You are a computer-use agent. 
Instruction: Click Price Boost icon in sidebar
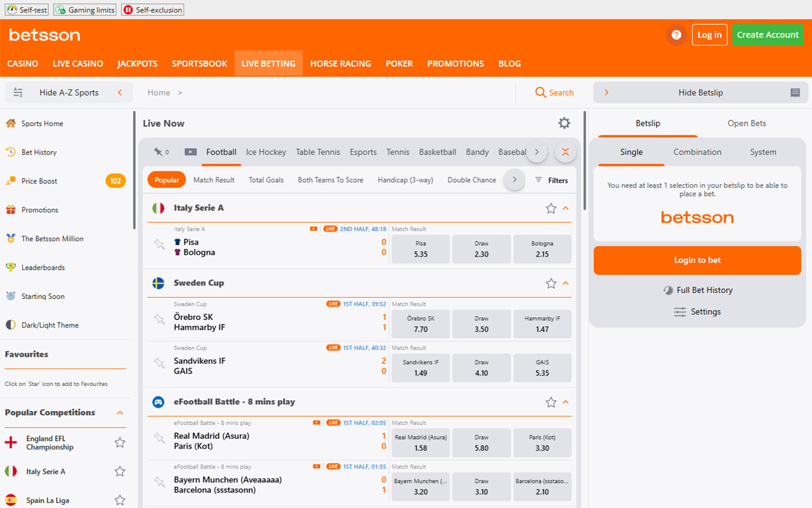tap(11, 181)
